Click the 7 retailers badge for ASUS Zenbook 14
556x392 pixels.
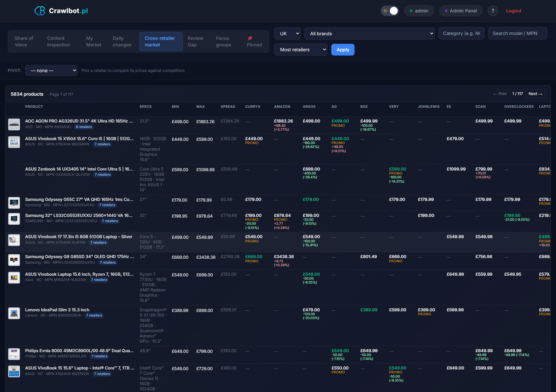[x=103, y=175]
